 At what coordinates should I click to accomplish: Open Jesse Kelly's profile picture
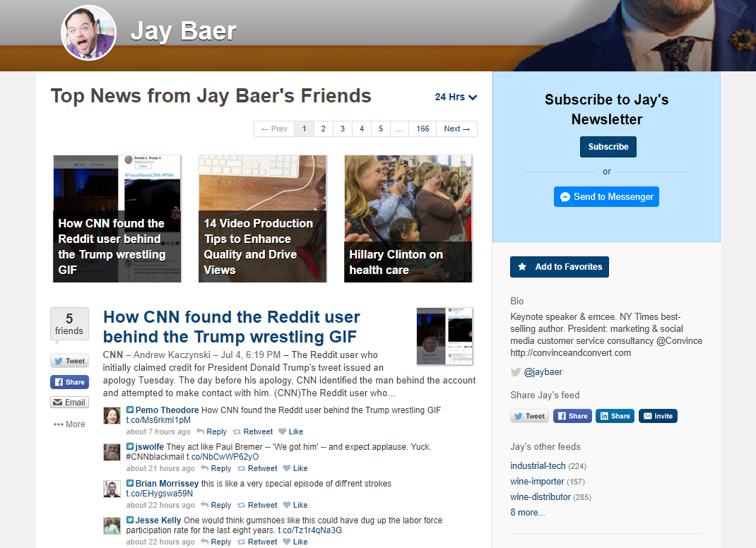point(112,525)
